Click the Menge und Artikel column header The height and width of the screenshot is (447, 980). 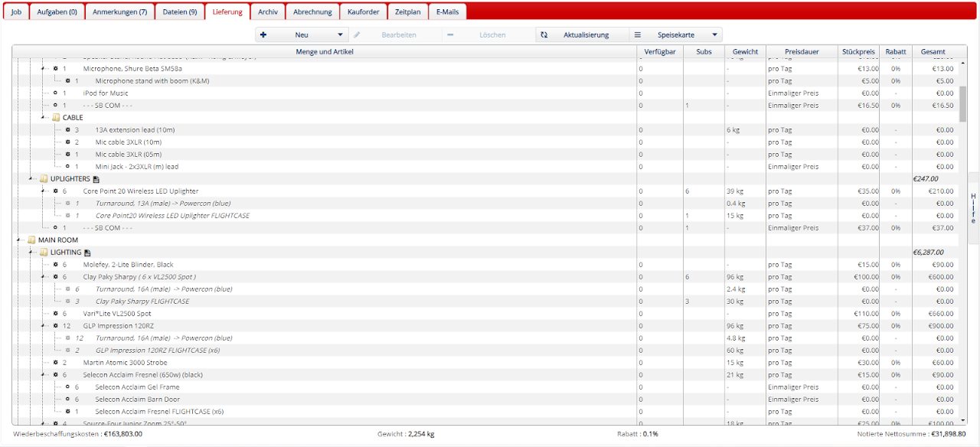325,52
